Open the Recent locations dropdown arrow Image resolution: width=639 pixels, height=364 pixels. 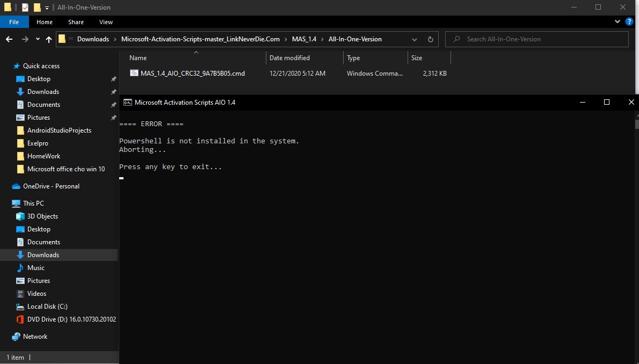[38, 39]
